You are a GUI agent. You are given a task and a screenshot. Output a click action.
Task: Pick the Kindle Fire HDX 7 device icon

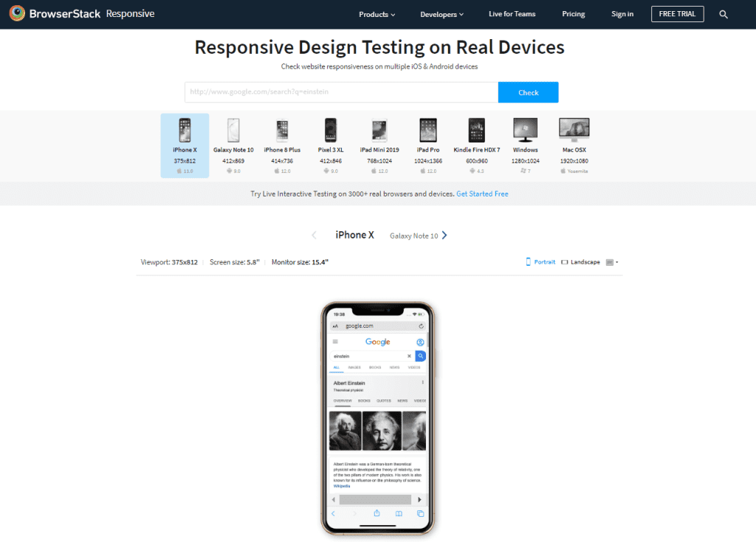coord(477,130)
